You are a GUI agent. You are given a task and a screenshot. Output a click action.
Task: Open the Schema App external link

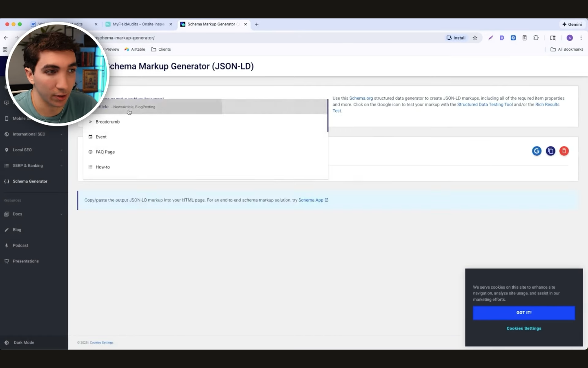coord(313,200)
